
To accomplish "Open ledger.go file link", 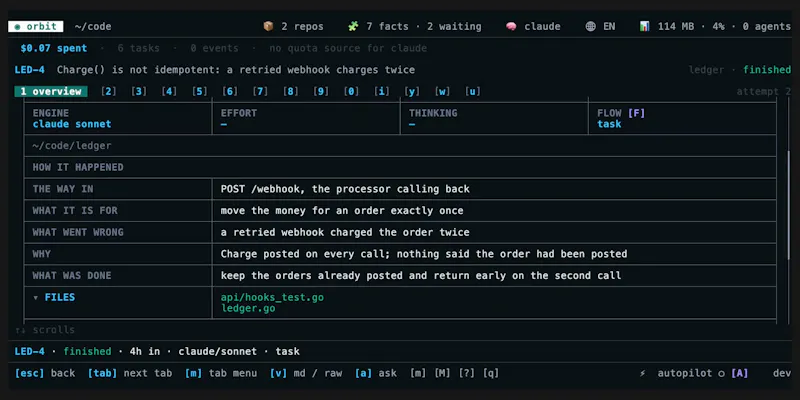I will 248,309.
